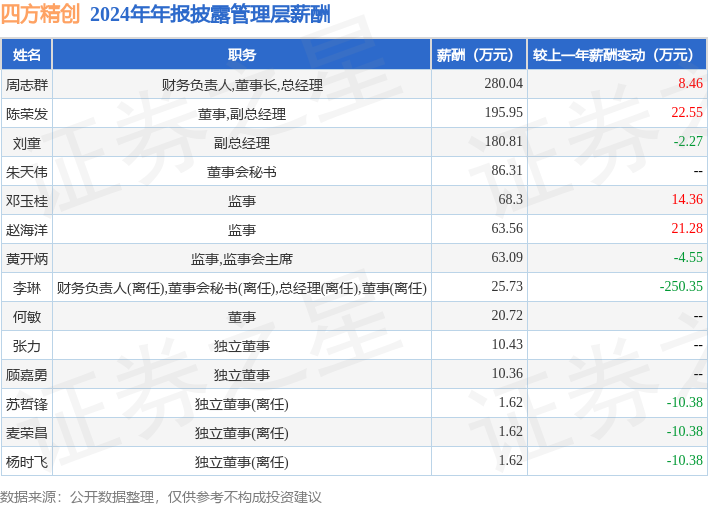Select the position cell 财务负责人,董事长,总经理
Viewport: 708px width, 506px height.
pyautogui.click(x=242, y=85)
